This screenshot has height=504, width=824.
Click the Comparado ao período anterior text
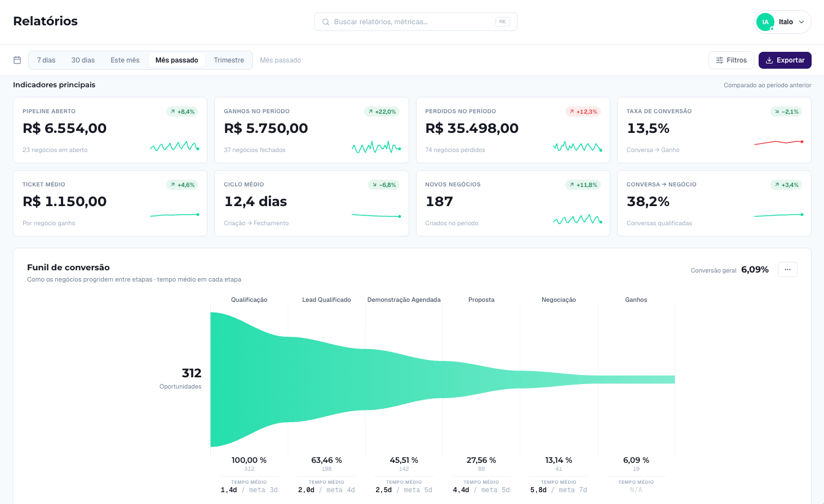[x=768, y=85]
